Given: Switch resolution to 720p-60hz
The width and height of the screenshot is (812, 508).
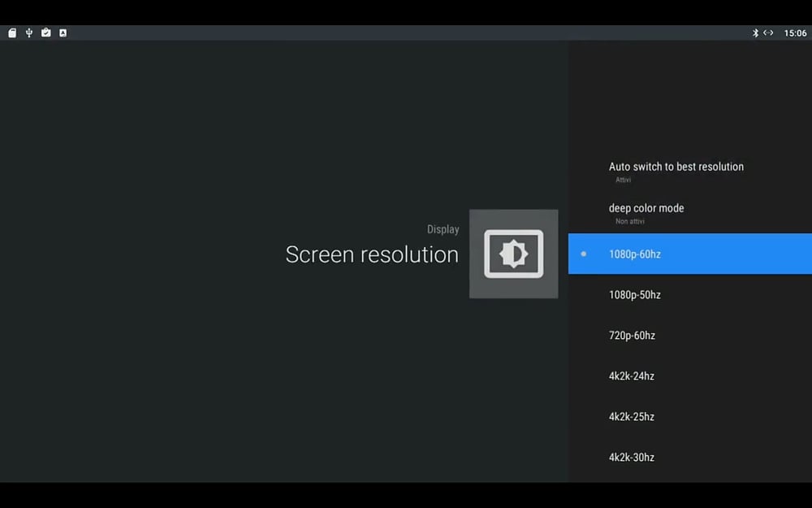Looking at the screenshot, I should [689, 336].
